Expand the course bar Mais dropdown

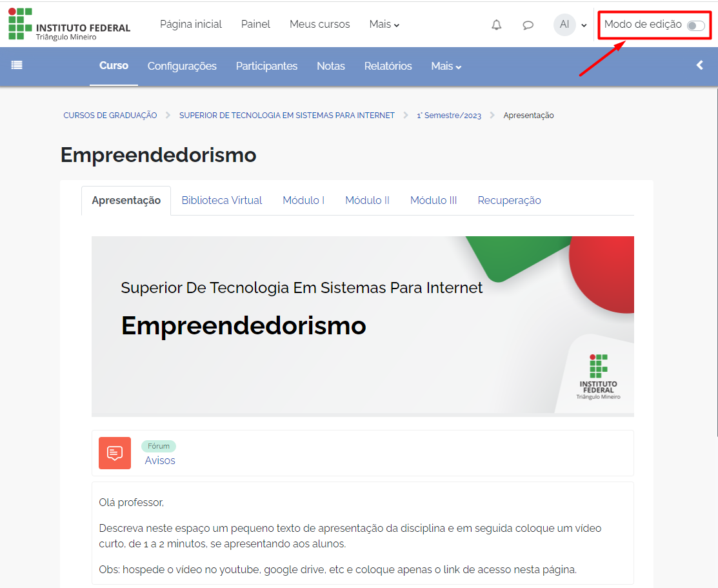pyautogui.click(x=446, y=66)
